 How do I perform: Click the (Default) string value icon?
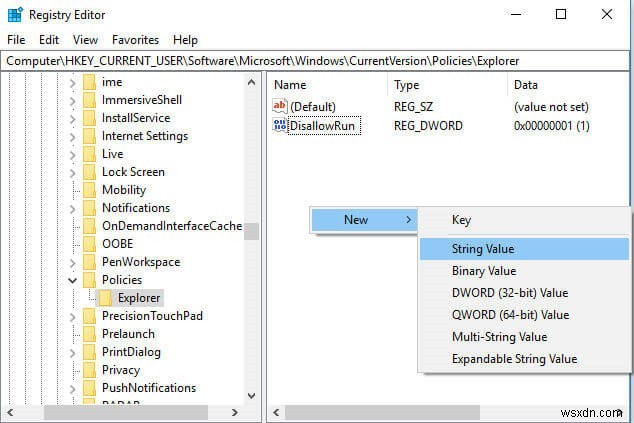click(x=280, y=106)
